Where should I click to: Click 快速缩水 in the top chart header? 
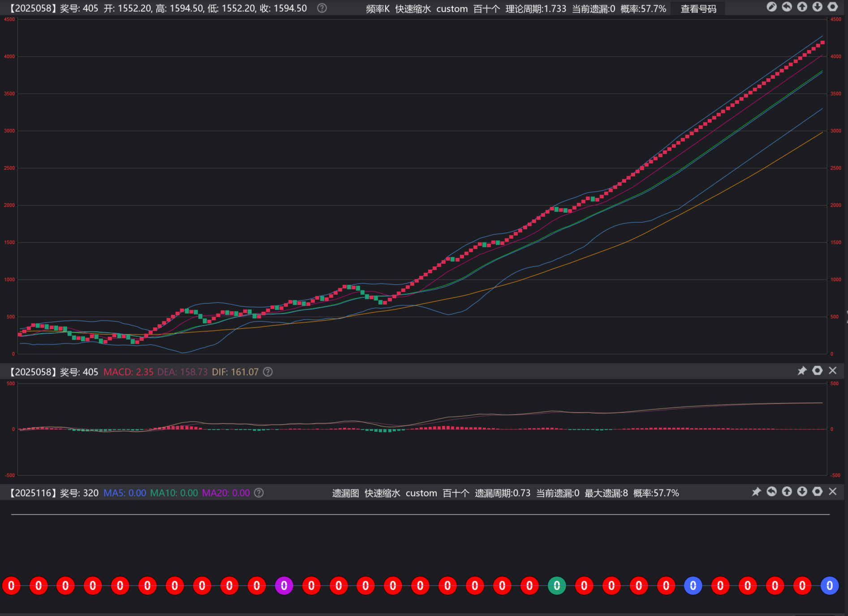pos(413,9)
